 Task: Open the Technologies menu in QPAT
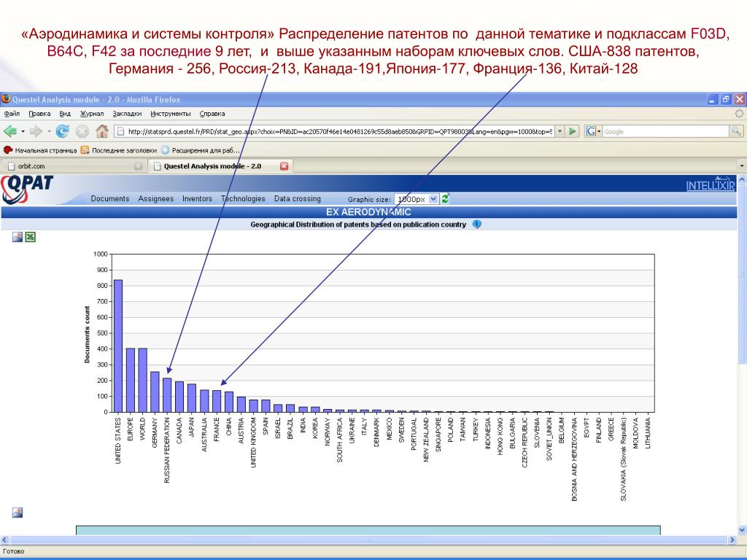click(x=243, y=198)
